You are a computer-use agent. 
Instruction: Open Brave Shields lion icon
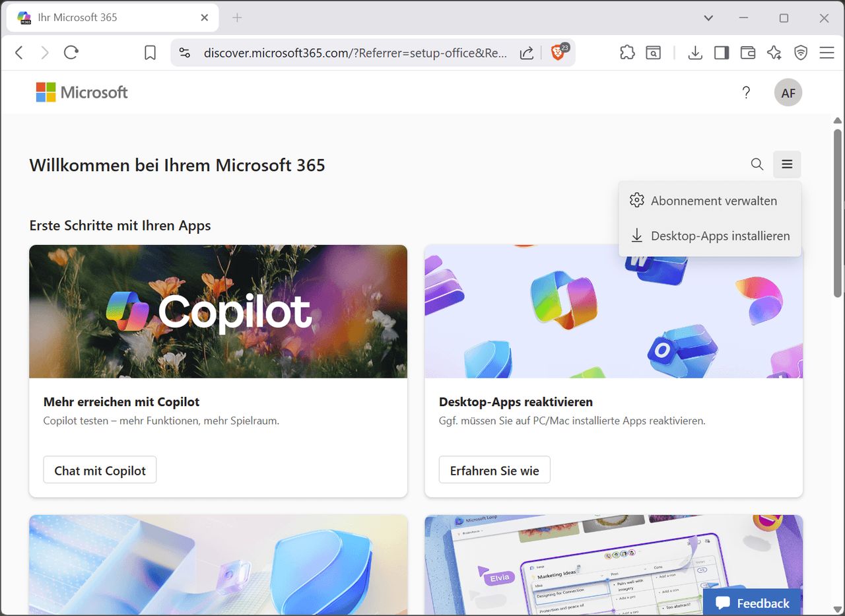[x=558, y=52]
